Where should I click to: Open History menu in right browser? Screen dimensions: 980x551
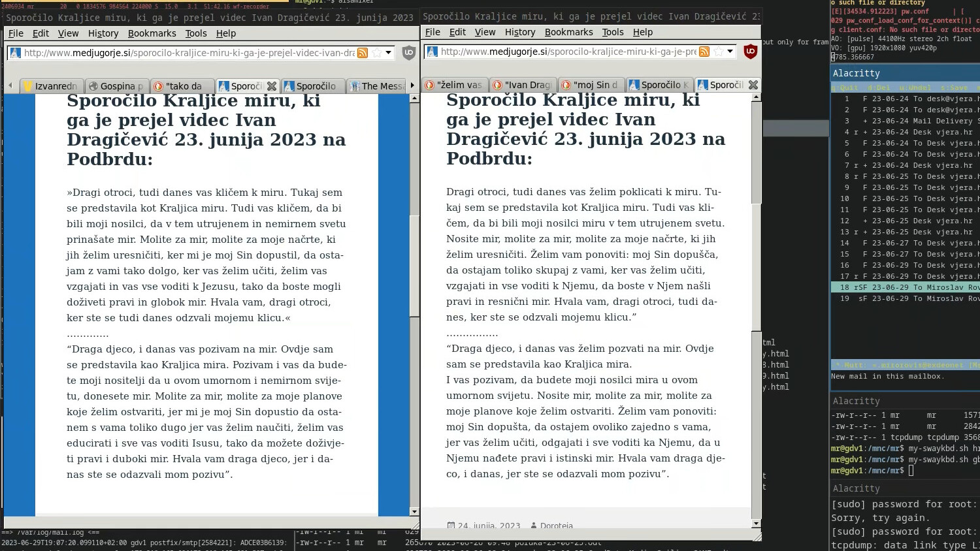point(520,32)
